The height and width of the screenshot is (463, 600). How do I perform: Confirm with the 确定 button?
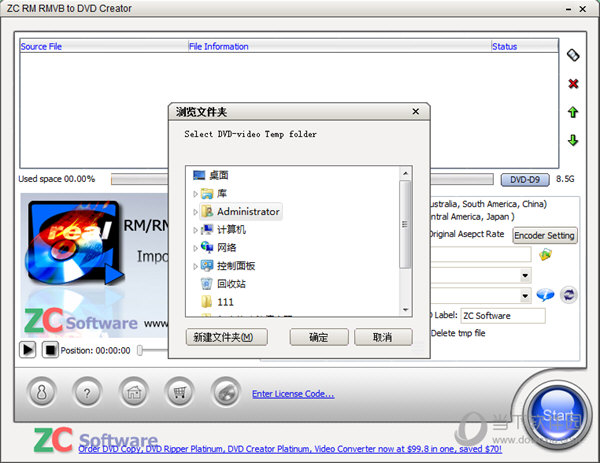pyautogui.click(x=319, y=337)
